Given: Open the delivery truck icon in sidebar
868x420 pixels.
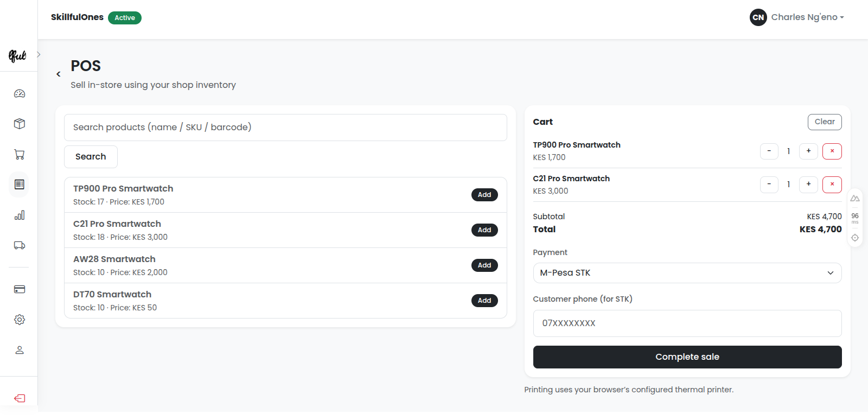Looking at the screenshot, I should [x=20, y=245].
